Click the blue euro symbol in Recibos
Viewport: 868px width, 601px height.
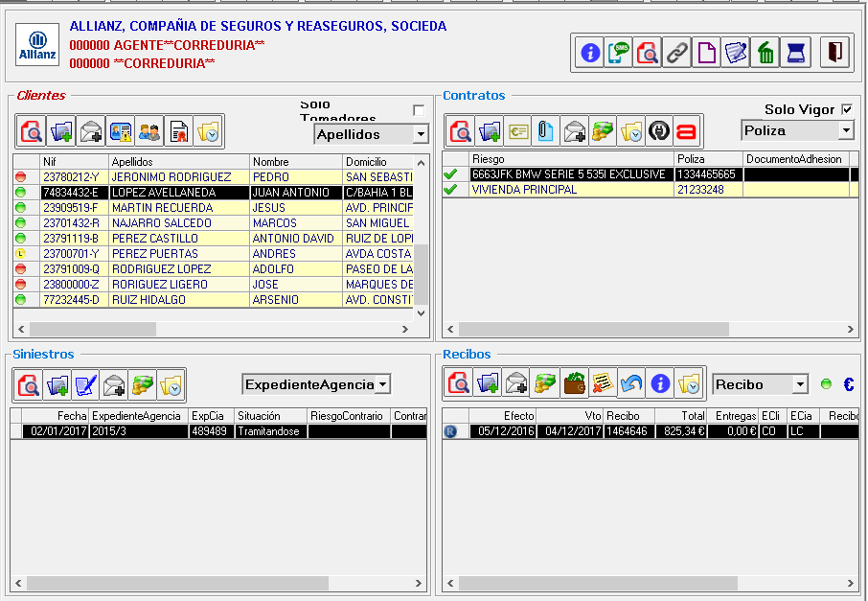(849, 384)
